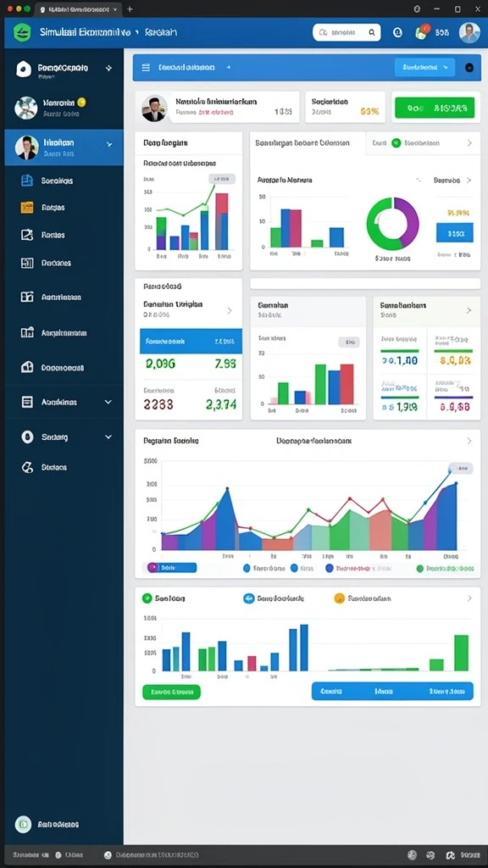Click into the search field in top bar
The height and width of the screenshot is (868, 488).
point(347,32)
